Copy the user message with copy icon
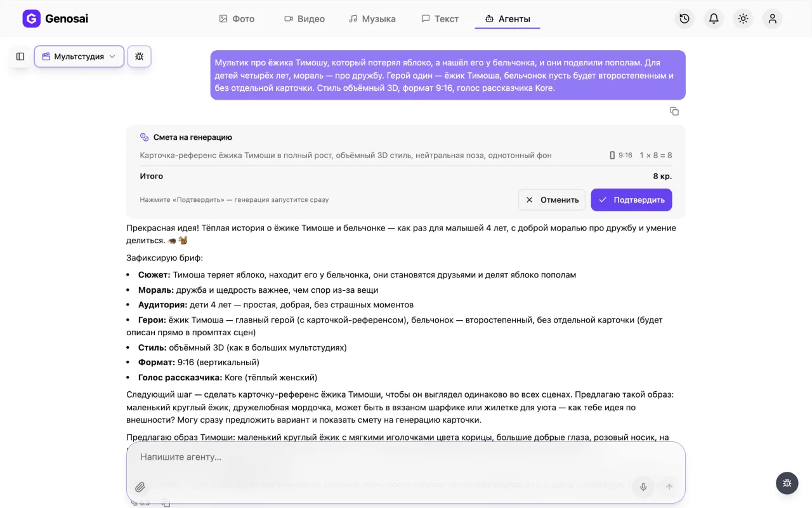This screenshot has width=812, height=508. (x=674, y=111)
